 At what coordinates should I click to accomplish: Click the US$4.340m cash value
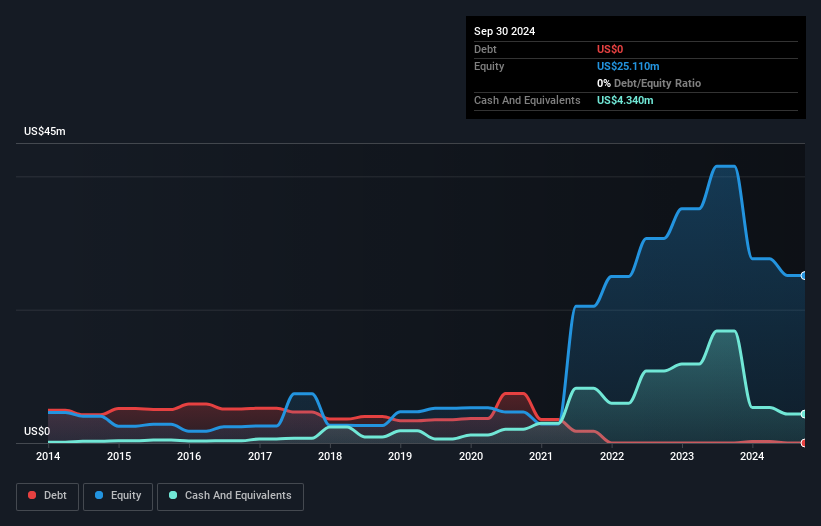pos(625,100)
